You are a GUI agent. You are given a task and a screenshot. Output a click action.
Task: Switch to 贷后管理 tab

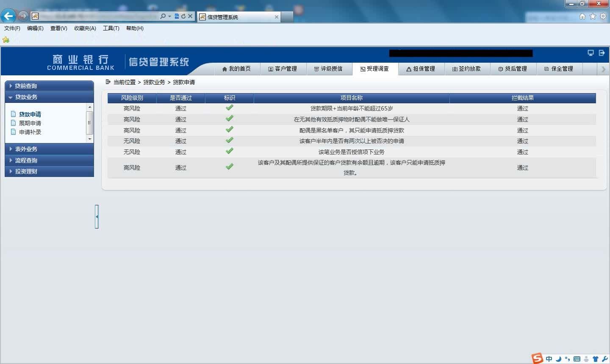pyautogui.click(x=513, y=69)
